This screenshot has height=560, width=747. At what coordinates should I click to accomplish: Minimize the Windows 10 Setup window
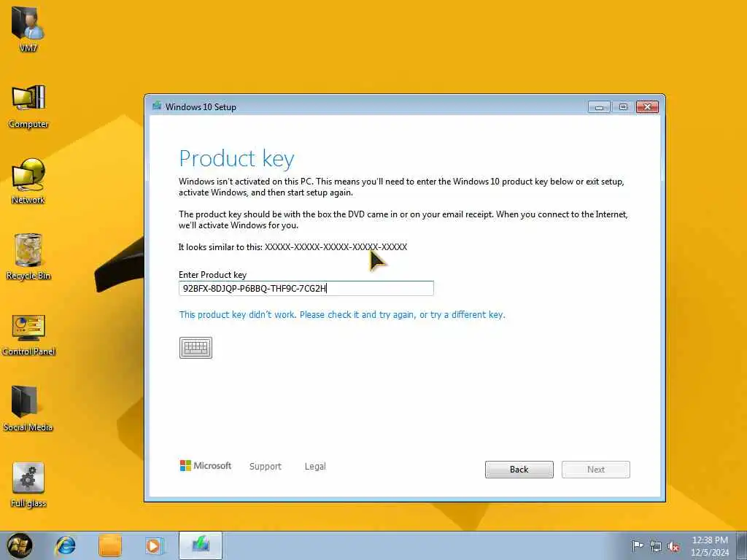coord(600,107)
